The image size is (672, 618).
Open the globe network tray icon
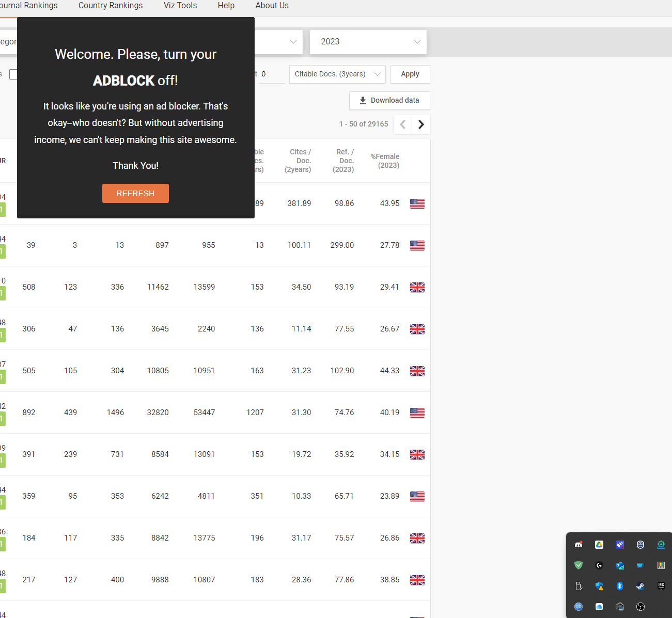tap(640, 545)
